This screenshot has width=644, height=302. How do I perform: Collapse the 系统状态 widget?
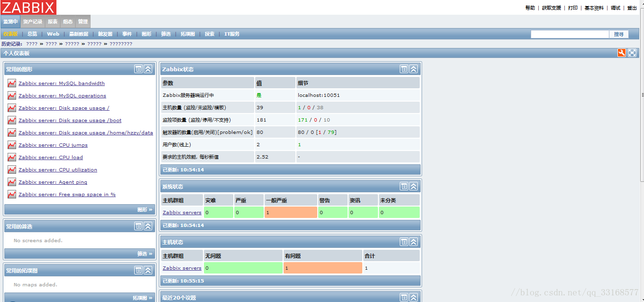pyautogui.click(x=414, y=186)
